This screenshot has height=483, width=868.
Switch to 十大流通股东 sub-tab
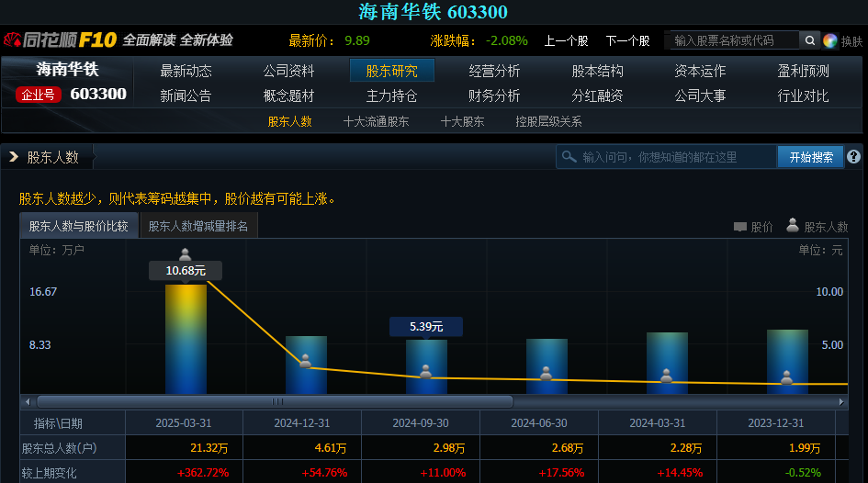tap(377, 122)
